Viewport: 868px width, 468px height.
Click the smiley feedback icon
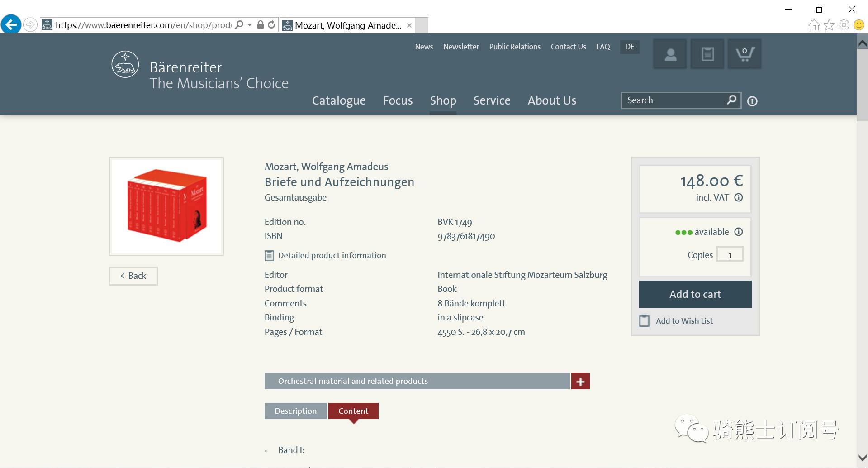point(859,25)
